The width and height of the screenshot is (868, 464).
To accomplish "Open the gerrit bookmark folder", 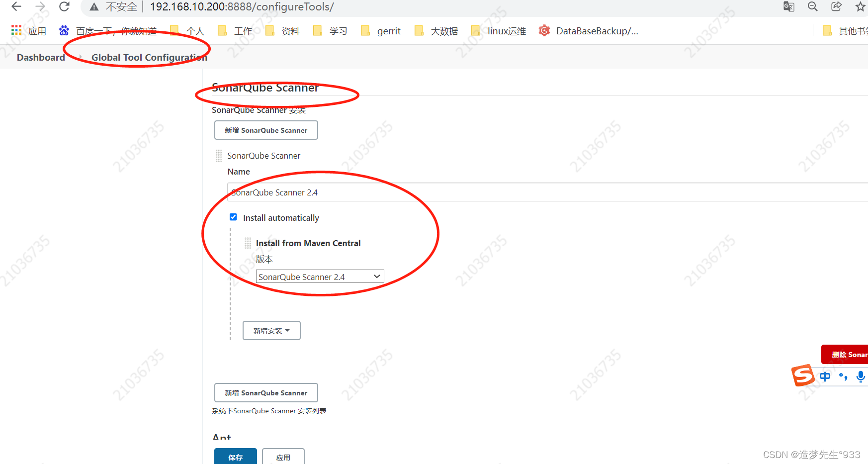I will 380,31.
